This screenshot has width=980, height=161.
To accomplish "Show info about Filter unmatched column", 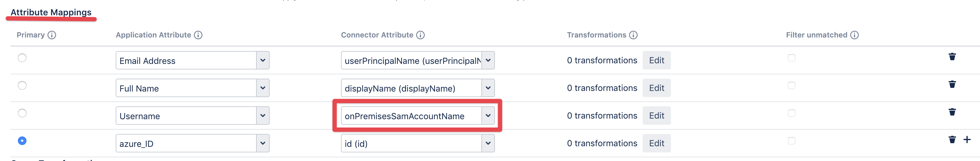I will [x=854, y=35].
